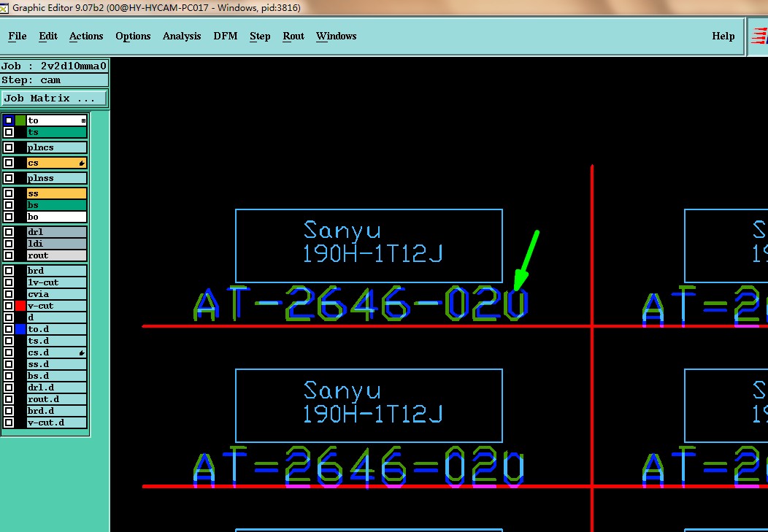This screenshot has width=768, height=532.
Task: Select the brd.d layer name
Action: pyautogui.click(x=57, y=411)
